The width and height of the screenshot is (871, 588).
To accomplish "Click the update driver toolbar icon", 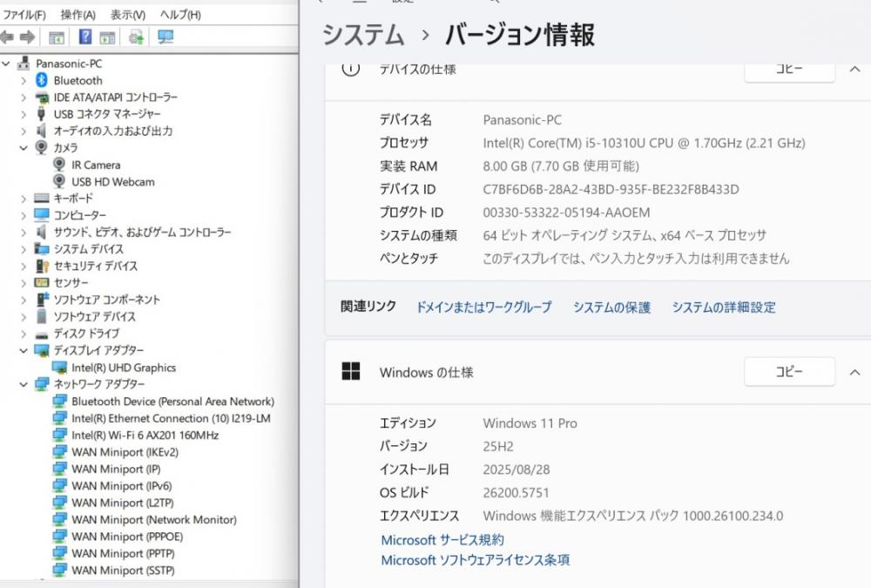I will tap(136, 37).
